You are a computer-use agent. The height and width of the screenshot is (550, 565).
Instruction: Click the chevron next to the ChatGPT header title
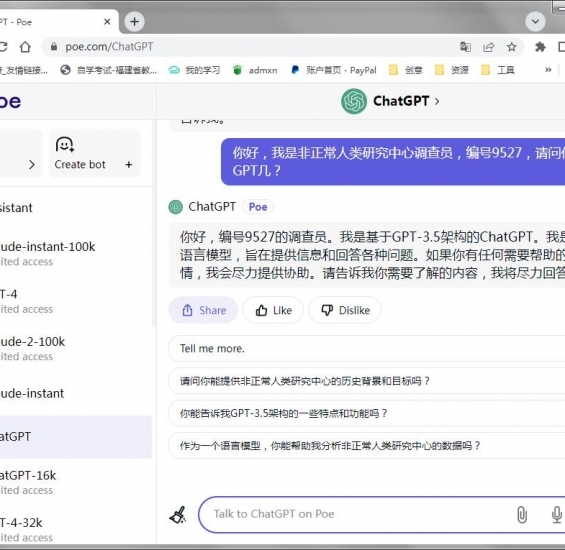(x=437, y=102)
